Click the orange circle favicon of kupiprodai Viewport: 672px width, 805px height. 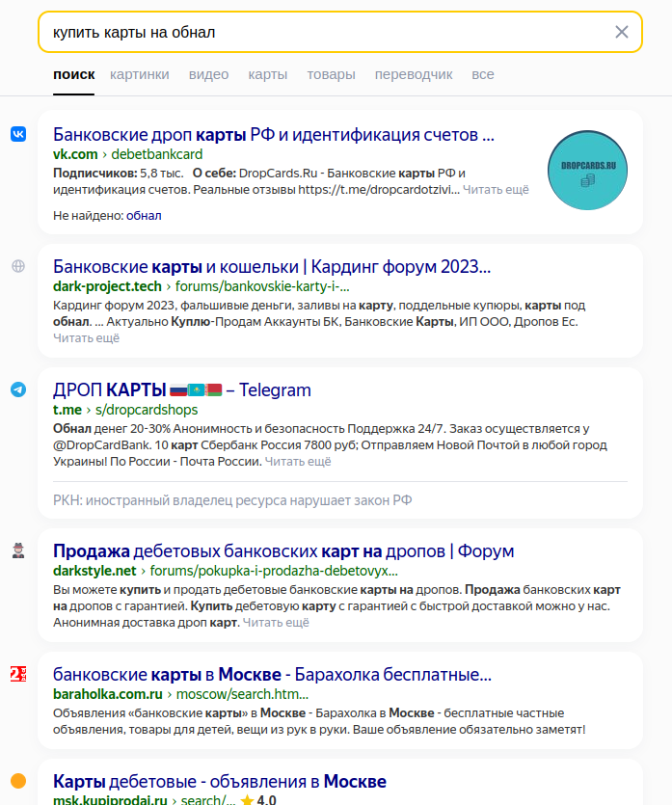[18, 781]
